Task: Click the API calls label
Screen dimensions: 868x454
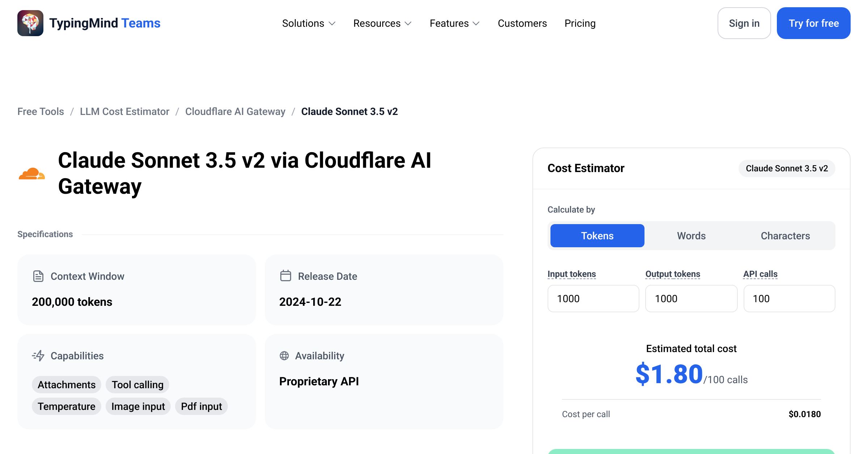Action: click(760, 274)
